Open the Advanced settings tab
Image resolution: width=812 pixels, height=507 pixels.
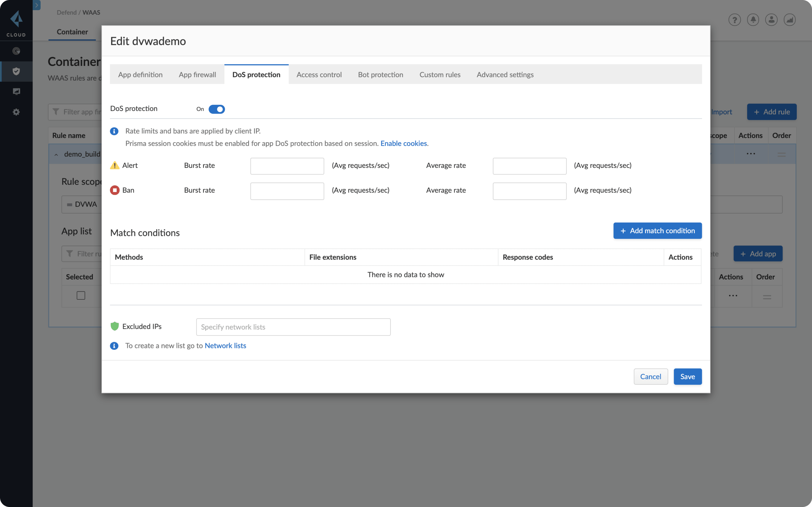[x=505, y=74]
